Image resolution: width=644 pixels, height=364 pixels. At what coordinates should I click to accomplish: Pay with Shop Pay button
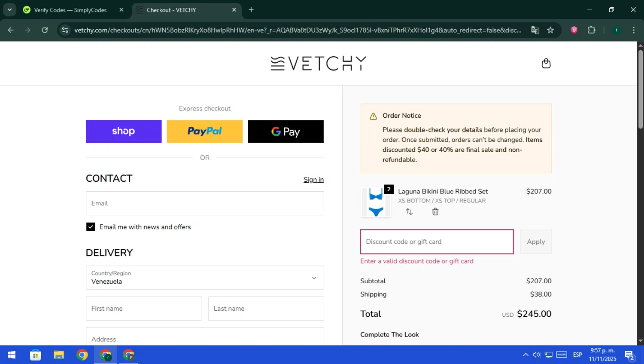[x=124, y=132]
